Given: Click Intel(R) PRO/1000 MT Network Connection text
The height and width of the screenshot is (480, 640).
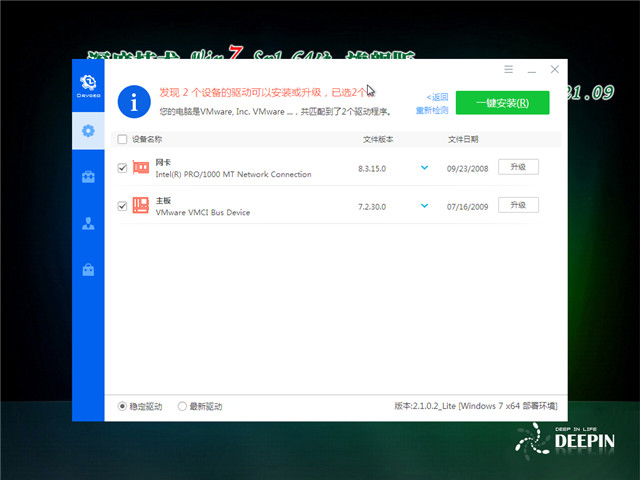Looking at the screenshot, I should pyautogui.click(x=233, y=174).
